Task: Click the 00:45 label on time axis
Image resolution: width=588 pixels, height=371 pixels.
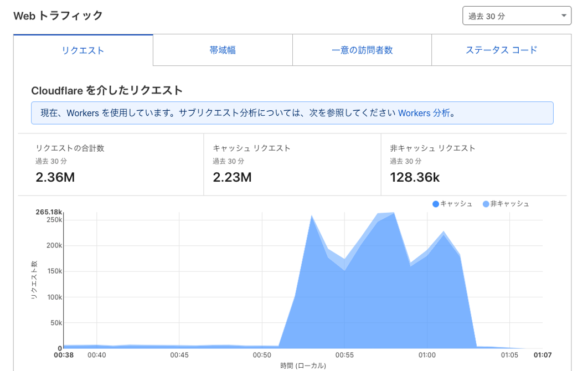Action: pos(179,355)
